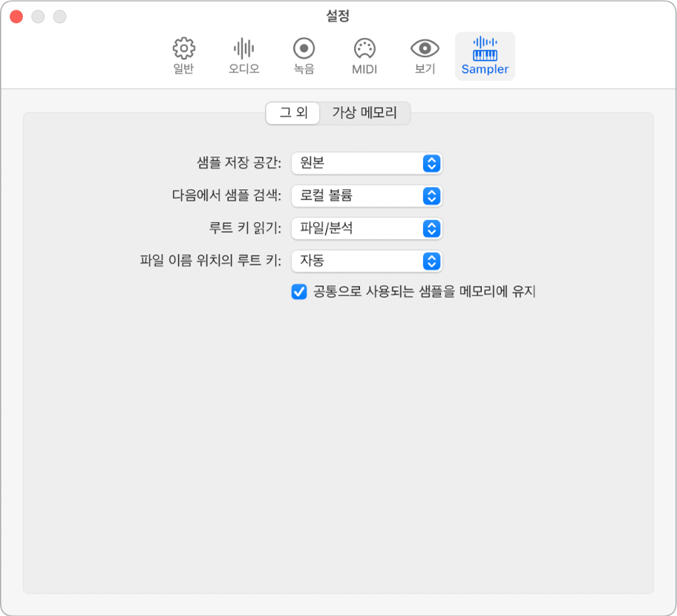Close the 설정 window
The width and height of the screenshot is (677, 616).
[x=15, y=15]
